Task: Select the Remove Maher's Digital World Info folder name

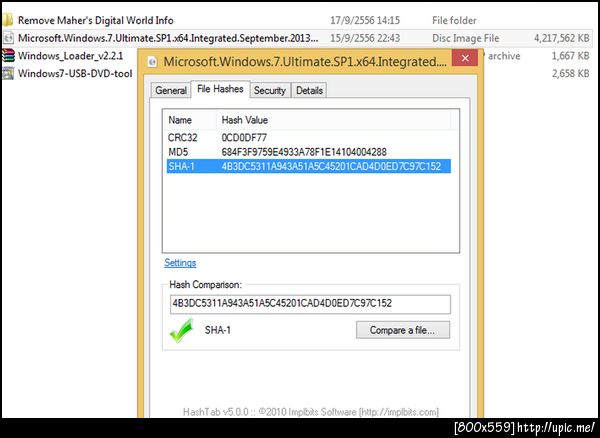Action: 96,20
